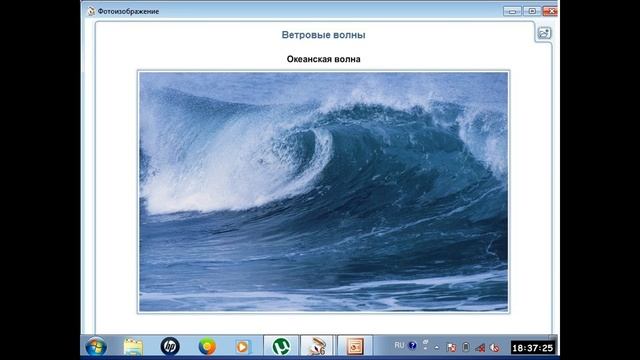This screenshot has width=640, height=360.
Task: Check the battery power tray icon
Action: point(466,347)
